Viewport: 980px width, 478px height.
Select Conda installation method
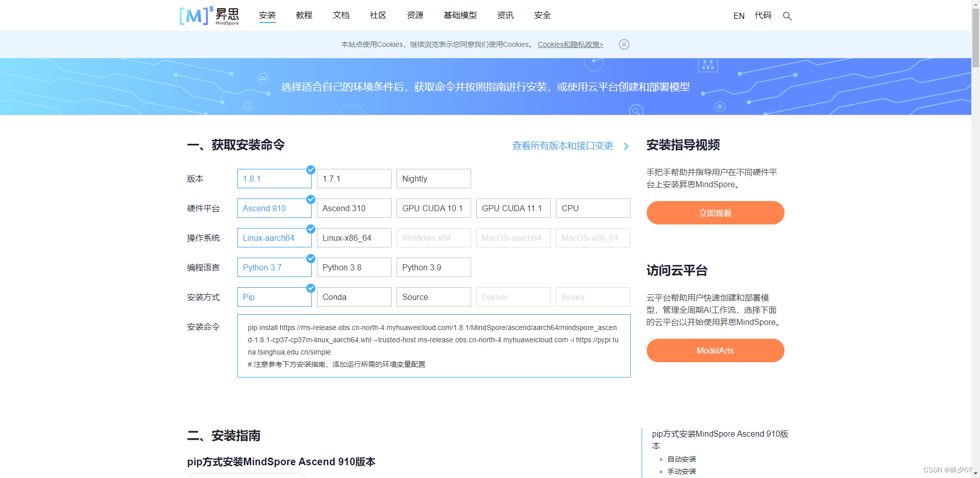(x=354, y=297)
